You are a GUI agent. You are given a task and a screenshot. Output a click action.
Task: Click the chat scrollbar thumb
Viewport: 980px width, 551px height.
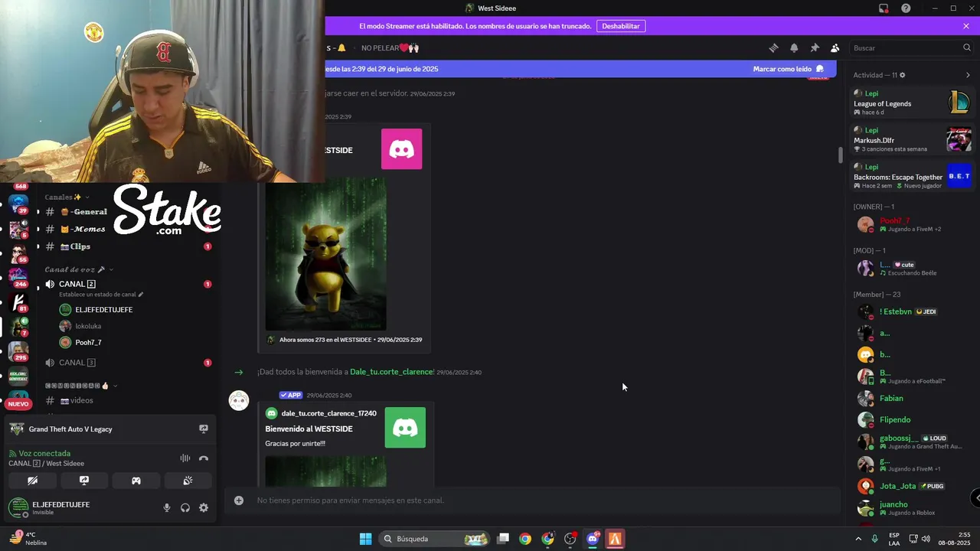coord(840,155)
